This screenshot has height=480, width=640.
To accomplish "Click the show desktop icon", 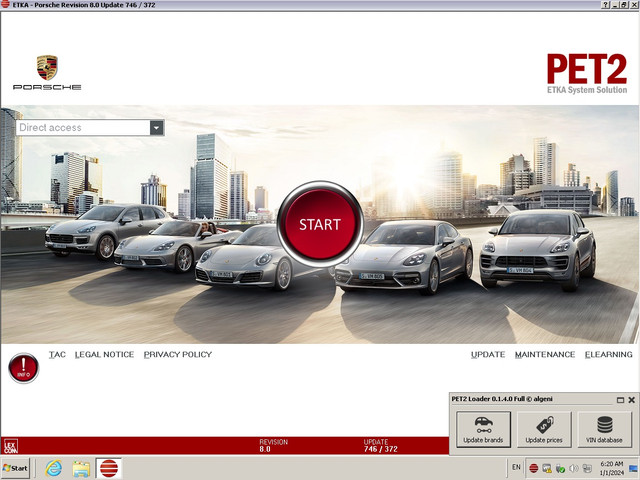I will pyautogui.click(x=633, y=468).
